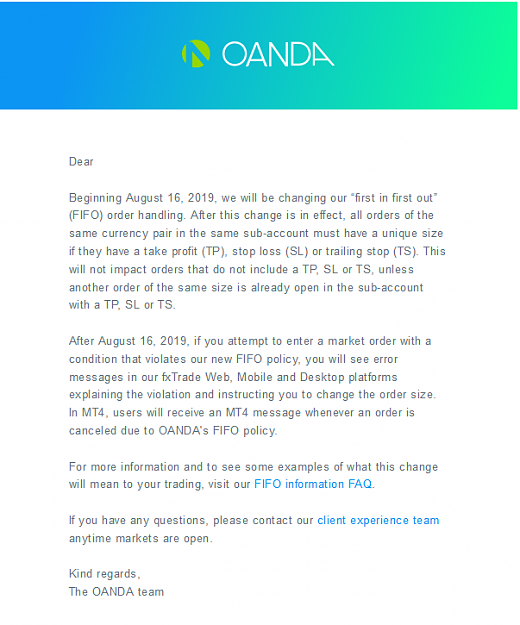Click the "Kind regards," closing line
The image size is (520, 625).
[x=104, y=574]
